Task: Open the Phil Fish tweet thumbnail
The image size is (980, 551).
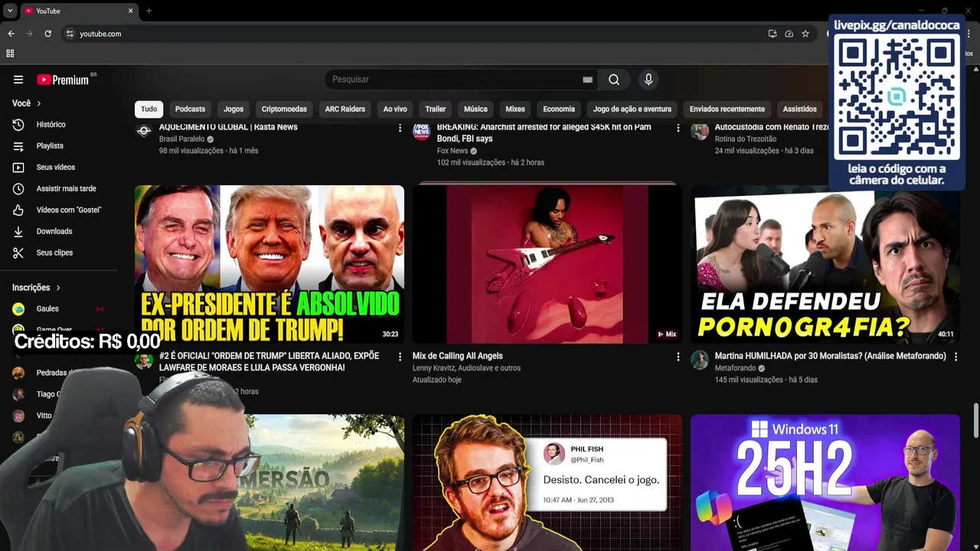Action: pyautogui.click(x=547, y=483)
